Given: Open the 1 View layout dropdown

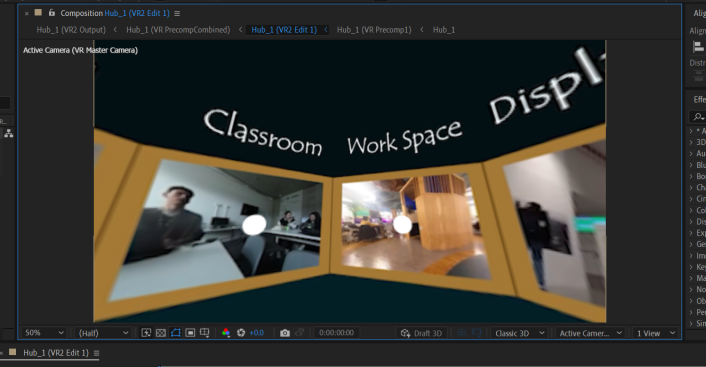Looking at the screenshot, I should pyautogui.click(x=655, y=333).
